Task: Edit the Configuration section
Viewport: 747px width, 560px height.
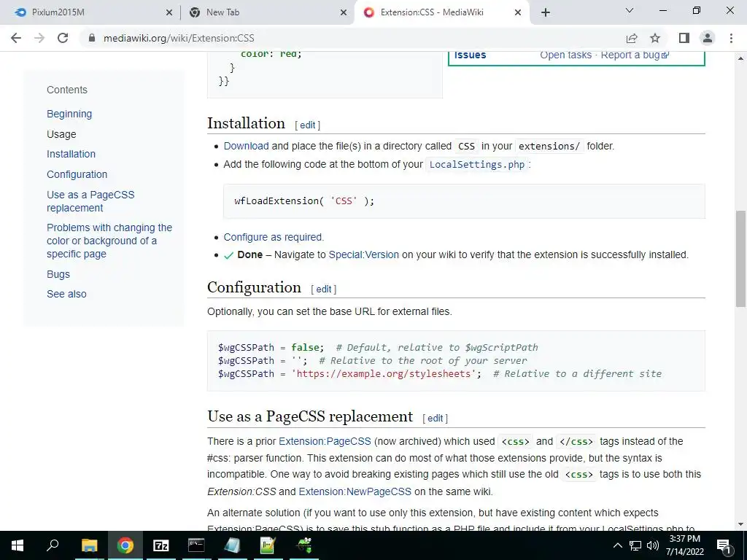Action: (x=323, y=289)
